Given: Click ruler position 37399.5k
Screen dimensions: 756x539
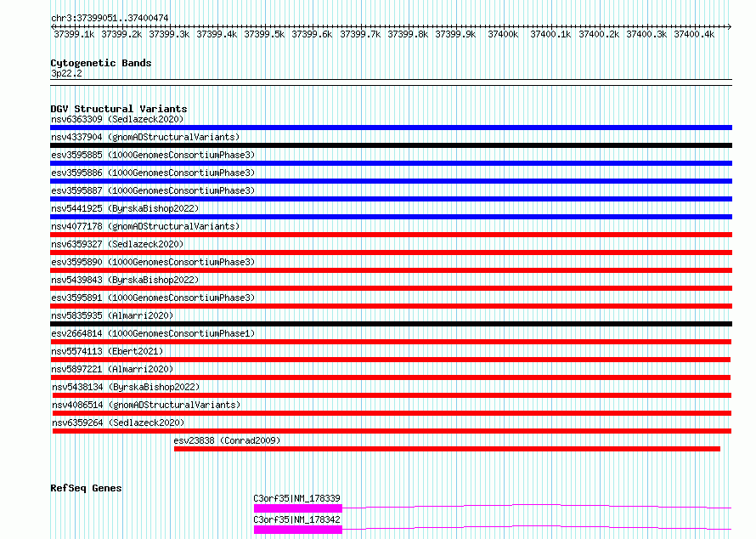Looking at the screenshot, I should coord(264,34).
